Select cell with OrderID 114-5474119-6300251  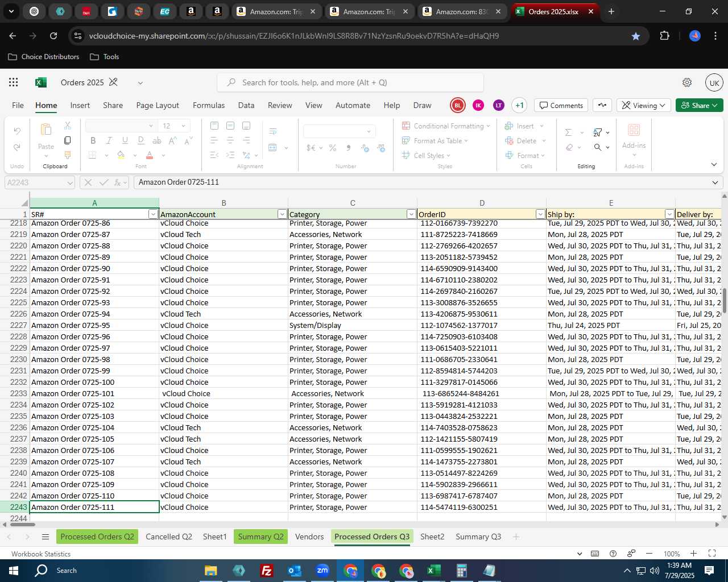point(482,507)
